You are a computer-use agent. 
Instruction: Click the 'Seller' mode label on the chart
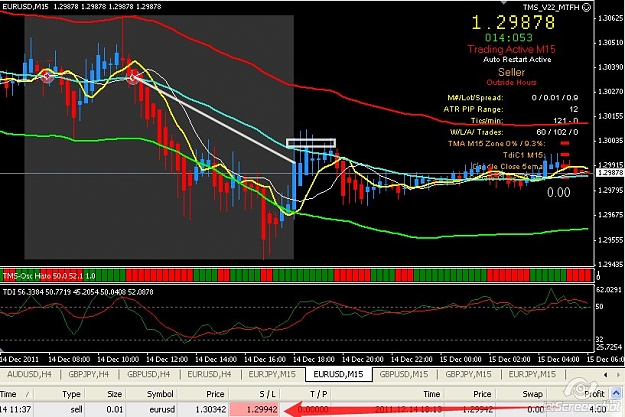pos(511,72)
